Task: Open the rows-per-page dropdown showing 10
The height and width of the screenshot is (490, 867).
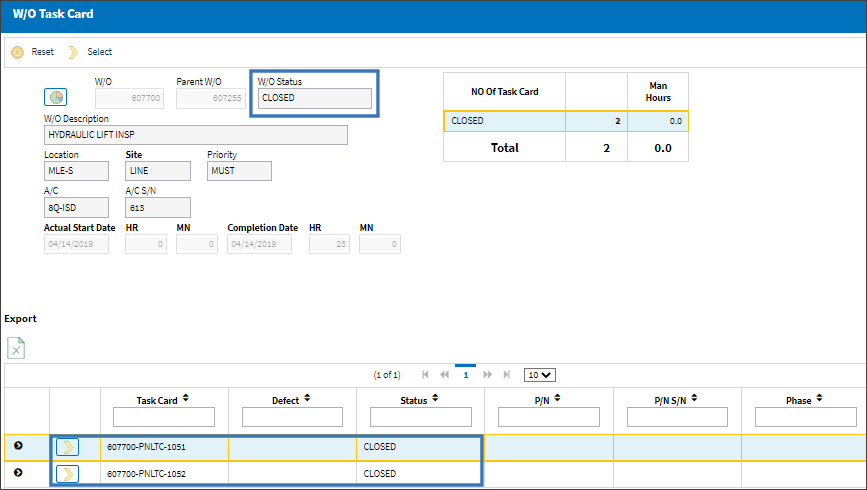Action: click(x=540, y=375)
